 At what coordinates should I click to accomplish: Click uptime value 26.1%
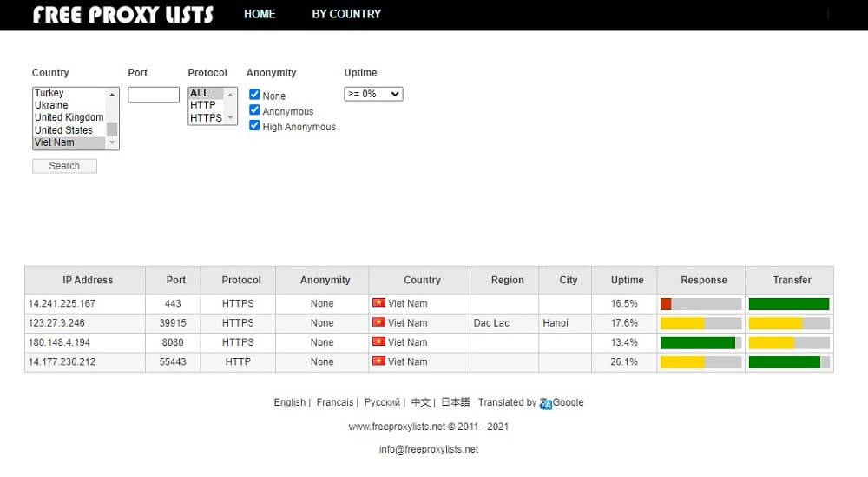coord(624,361)
